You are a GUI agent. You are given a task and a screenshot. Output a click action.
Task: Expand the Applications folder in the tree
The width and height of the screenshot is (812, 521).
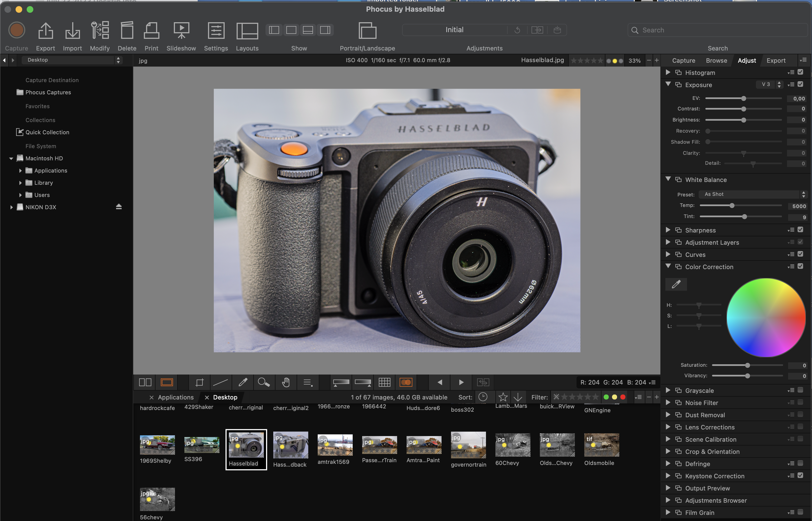coord(20,171)
